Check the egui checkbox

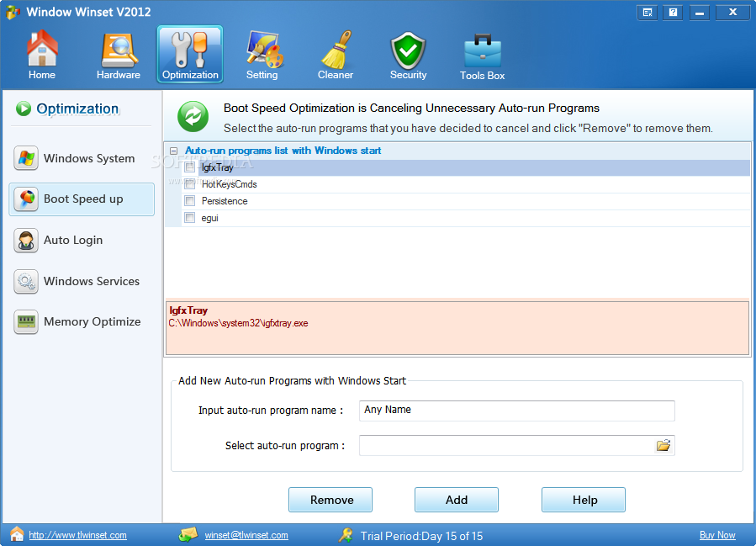tap(189, 218)
